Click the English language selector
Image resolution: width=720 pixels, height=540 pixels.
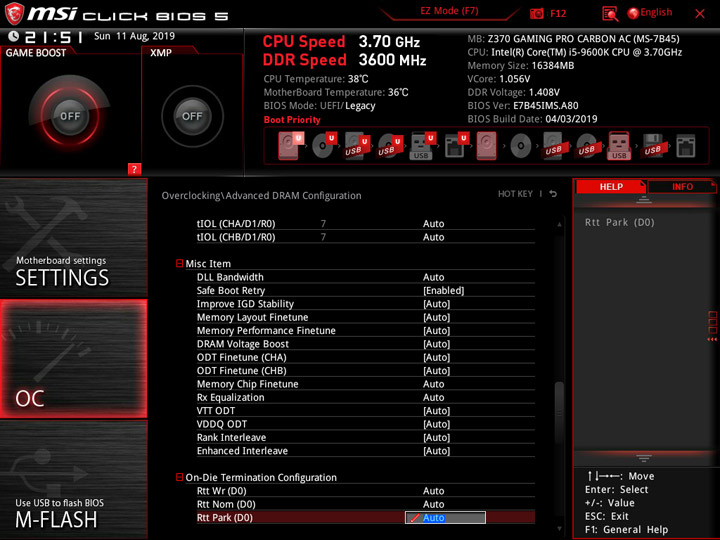[x=656, y=12]
